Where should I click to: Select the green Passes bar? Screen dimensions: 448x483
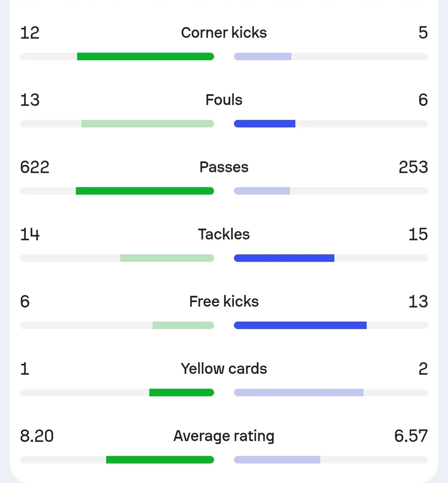(x=145, y=191)
